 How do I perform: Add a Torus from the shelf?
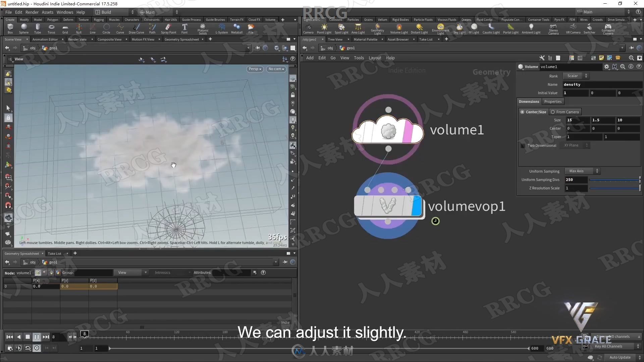coord(51,28)
